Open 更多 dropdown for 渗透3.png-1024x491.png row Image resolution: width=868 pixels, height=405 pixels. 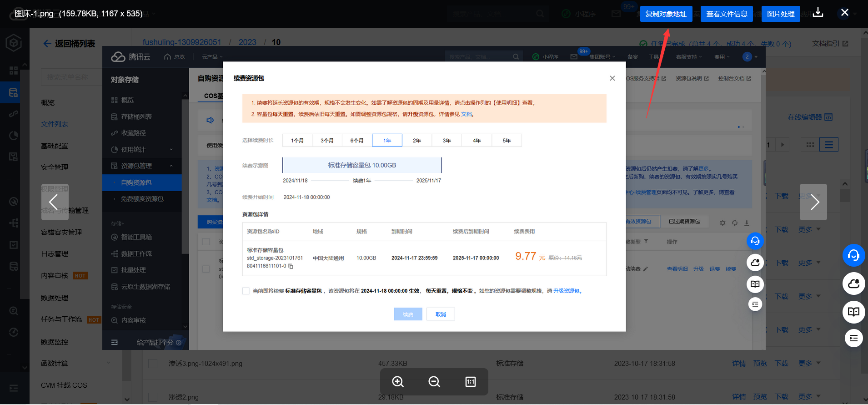pos(809,364)
